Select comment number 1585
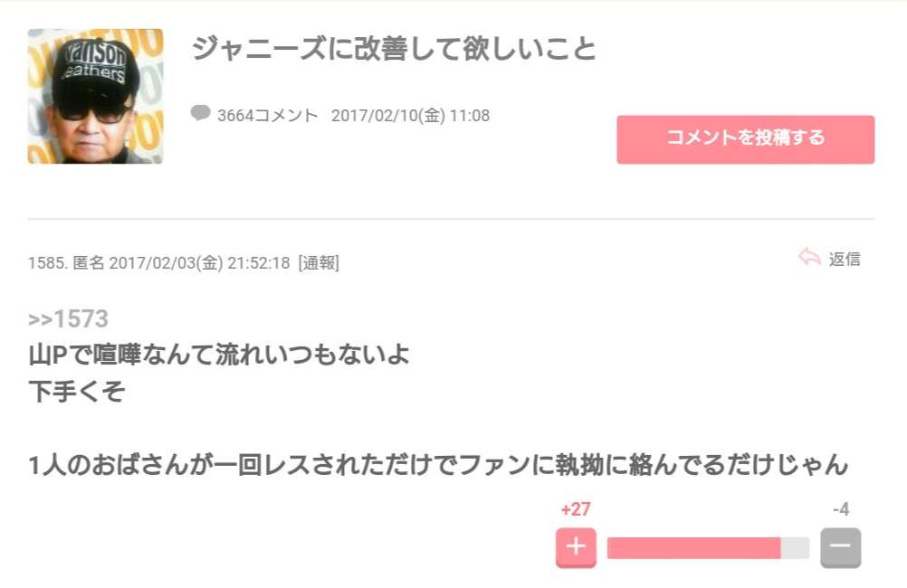907x588 pixels. point(48,263)
